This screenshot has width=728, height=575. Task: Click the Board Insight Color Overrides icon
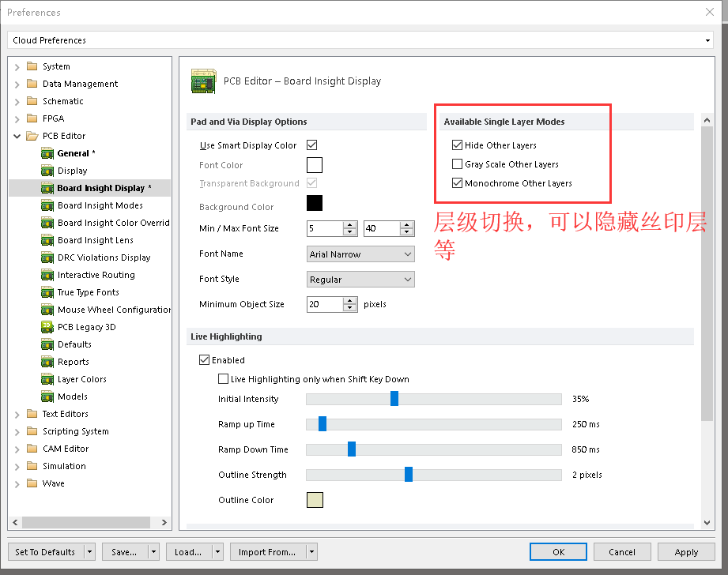[x=47, y=223]
